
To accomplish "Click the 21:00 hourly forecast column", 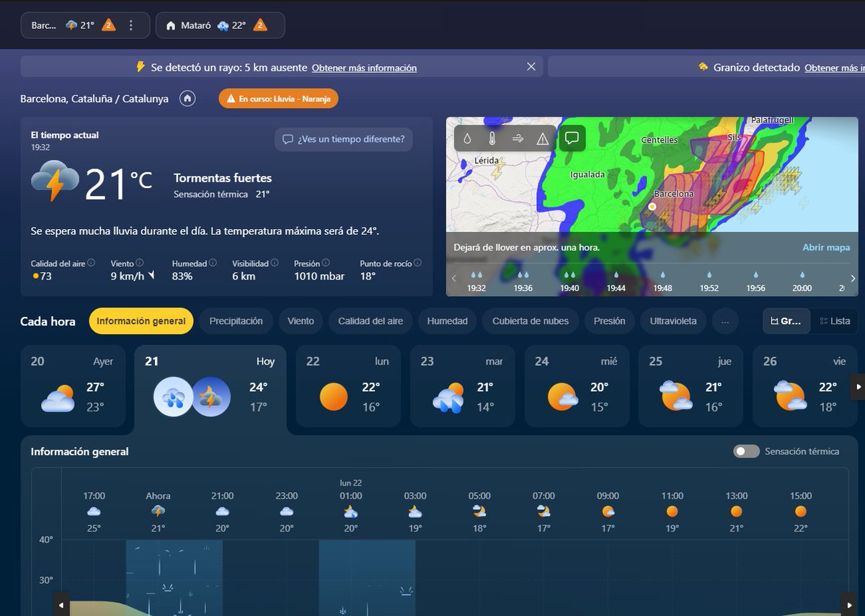I will point(222,512).
